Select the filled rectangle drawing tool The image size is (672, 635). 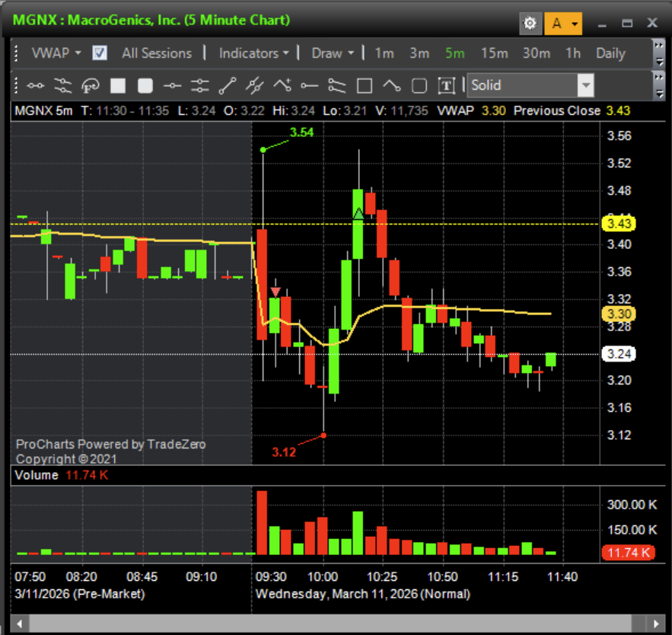pos(118,86)
